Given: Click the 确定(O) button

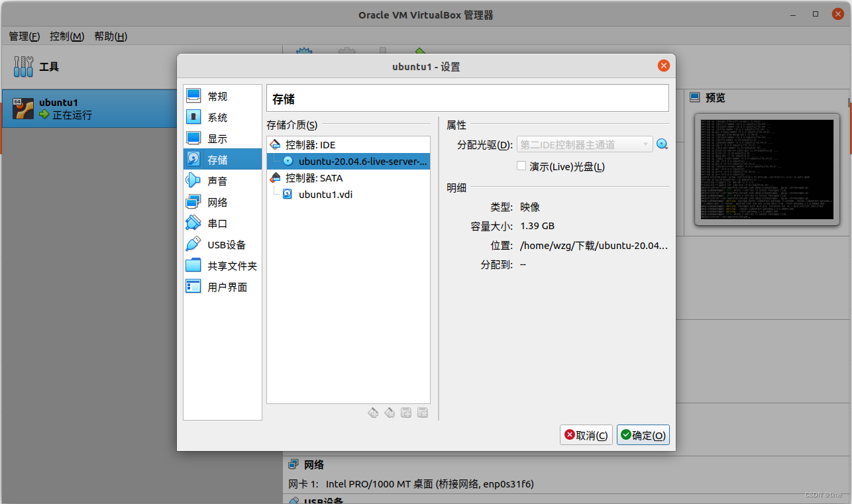Looking at the screenshot, I should click(643, 435).
